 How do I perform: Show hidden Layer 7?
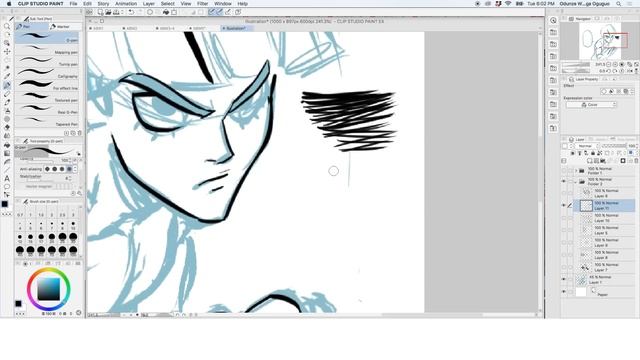[x=564, y=267]
